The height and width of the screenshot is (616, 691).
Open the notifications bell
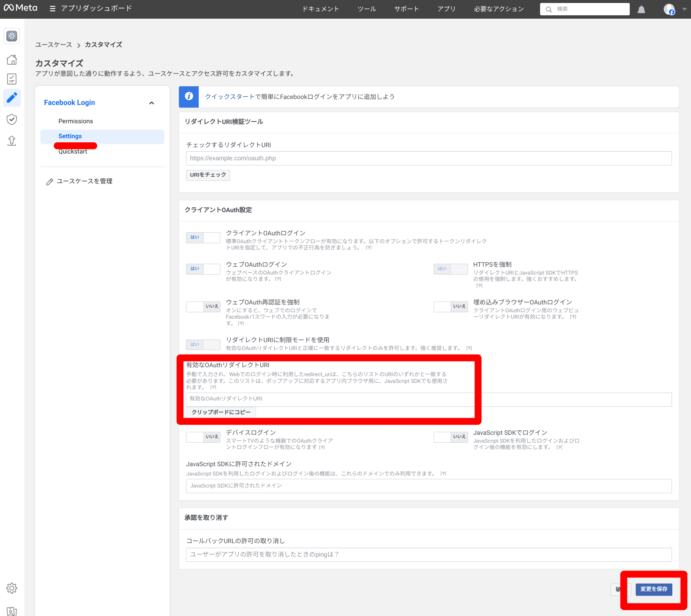click(x=641, y=9)
